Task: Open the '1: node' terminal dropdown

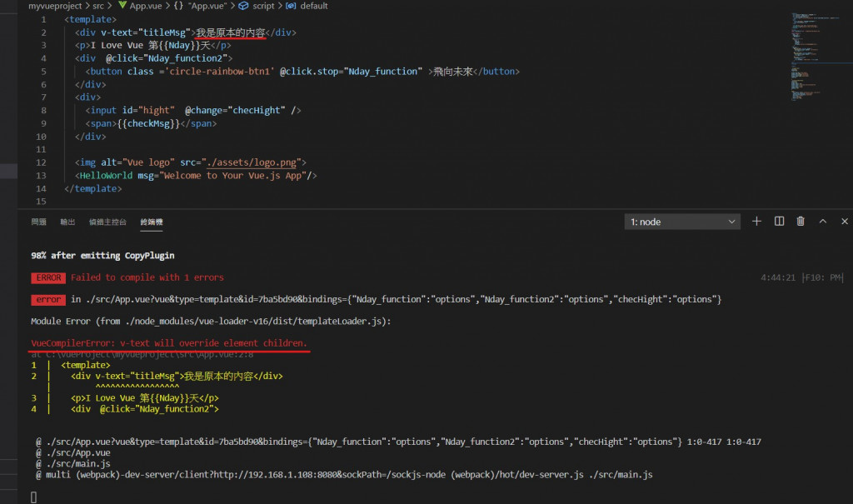Action: click(x=682, y=222)
